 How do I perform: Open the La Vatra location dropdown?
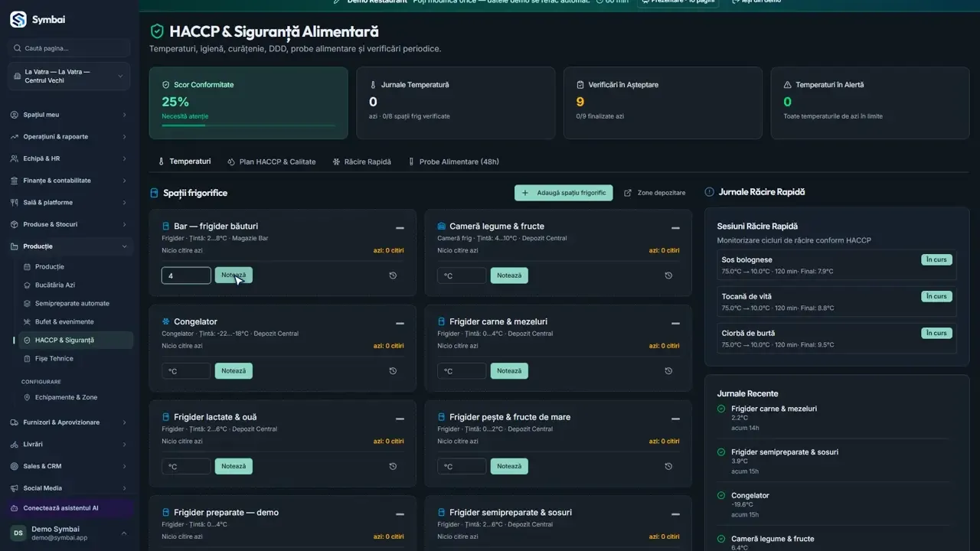(x=70, y=77)
